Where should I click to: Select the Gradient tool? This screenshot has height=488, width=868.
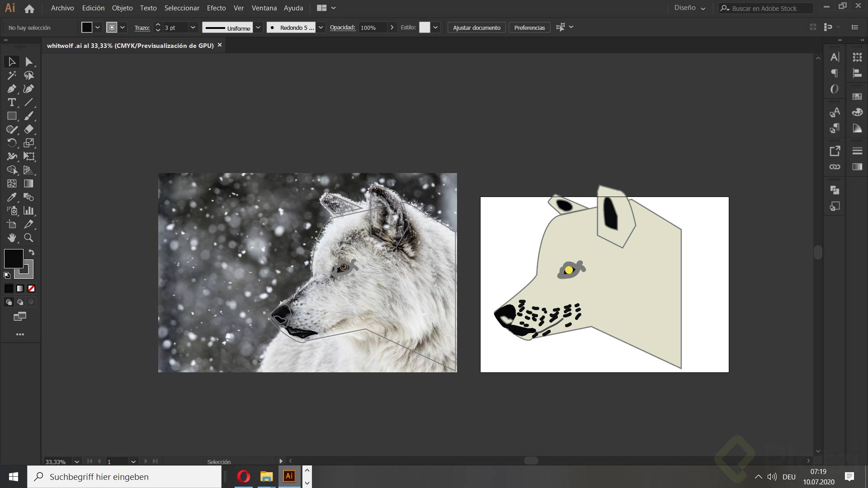(x=29, y=183)
